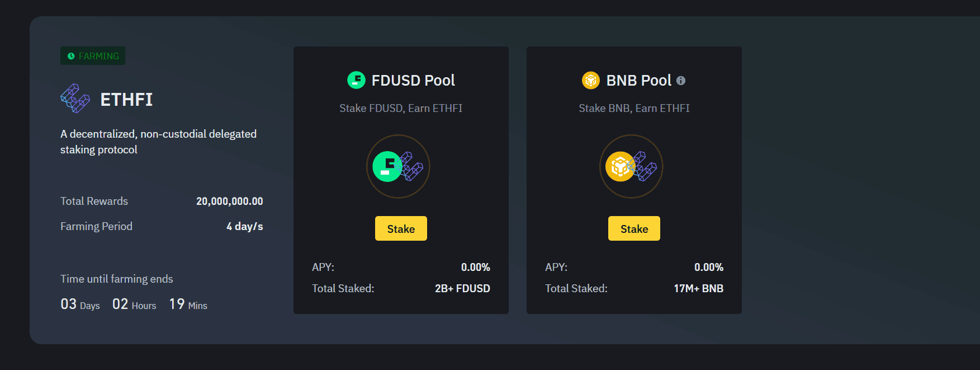980x370 pixels.
Task: Click the FDUSD Pool 0.00% APY value
Action: point(475,267)
